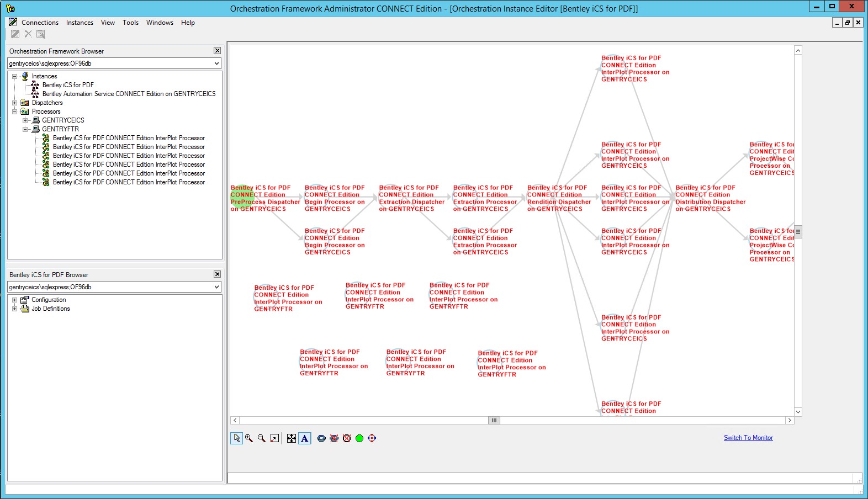
Task: Open the View menu
Action: click(108, 23)
